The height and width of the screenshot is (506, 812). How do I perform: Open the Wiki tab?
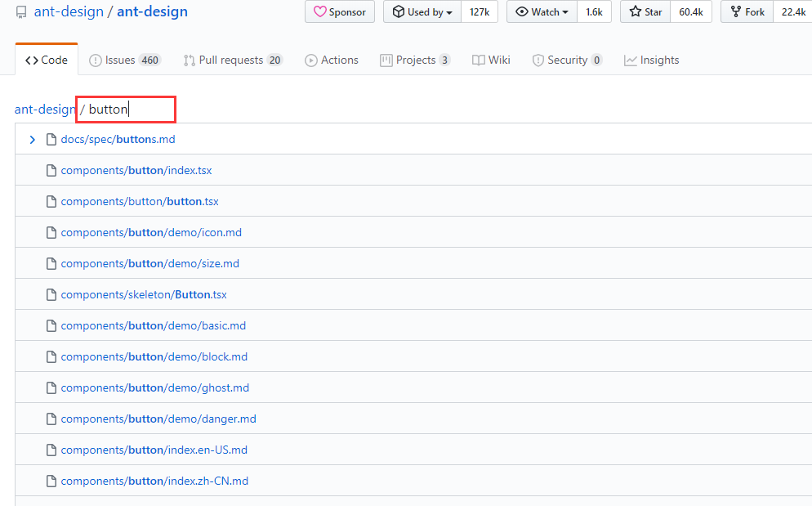[x=491, y=60]
